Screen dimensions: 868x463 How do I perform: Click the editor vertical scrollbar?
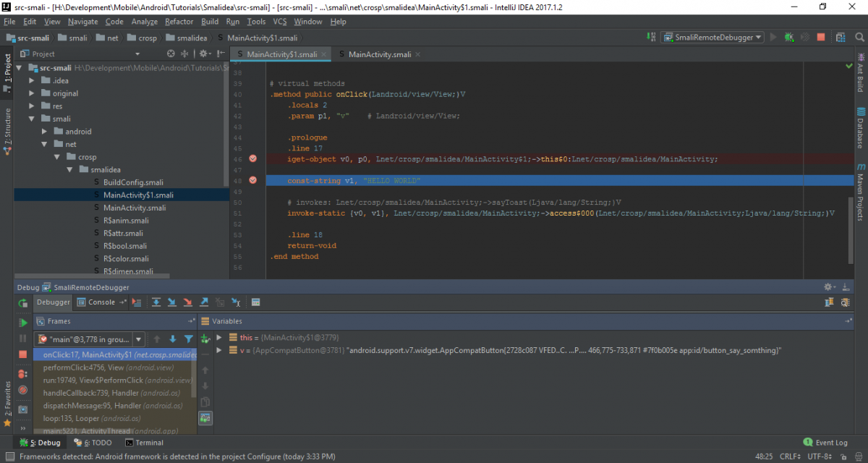pos(850,230)
